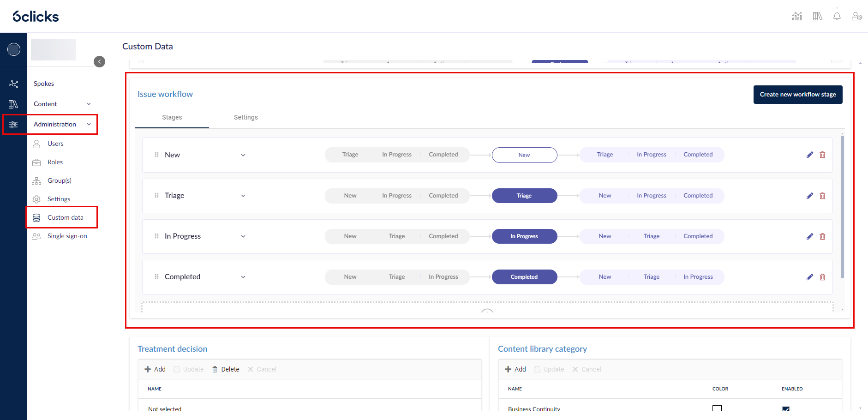The height and width of the screenshot is (420, 868).
Task: Expand the New stage row chevron
Action: coord(243,155)
